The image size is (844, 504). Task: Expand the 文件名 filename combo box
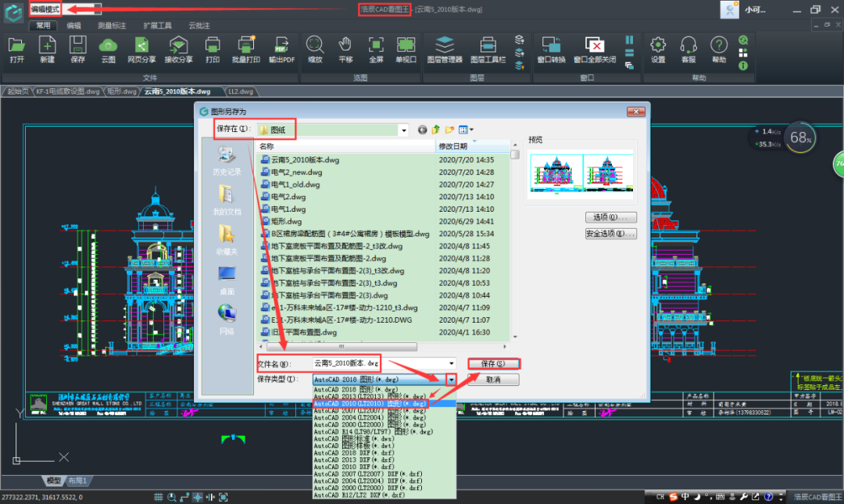tap(450, 363)
